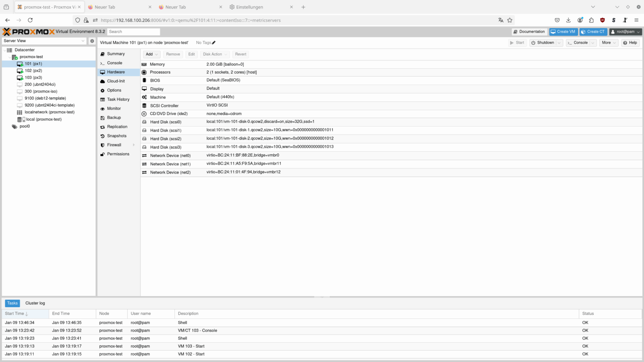The height and width of the screenshot is (362, 644).
Task: Expand the Shutdown options arrow
Action: coord(559,43)
